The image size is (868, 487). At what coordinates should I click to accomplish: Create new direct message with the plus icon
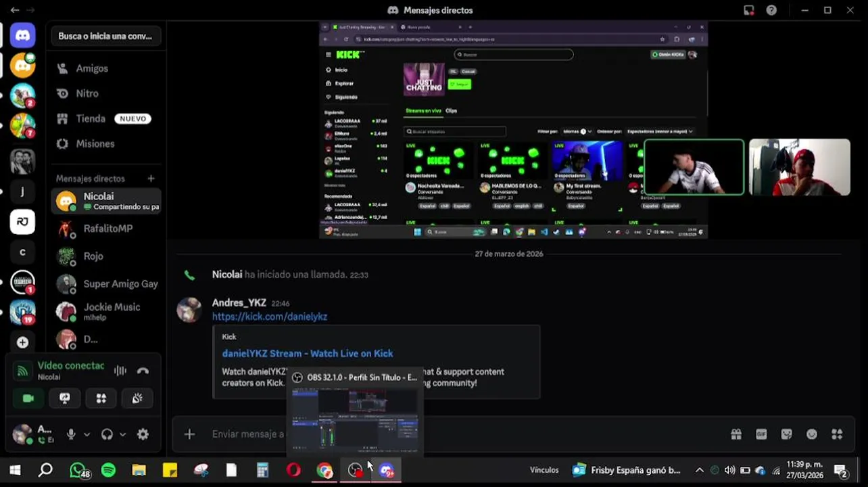151,179
